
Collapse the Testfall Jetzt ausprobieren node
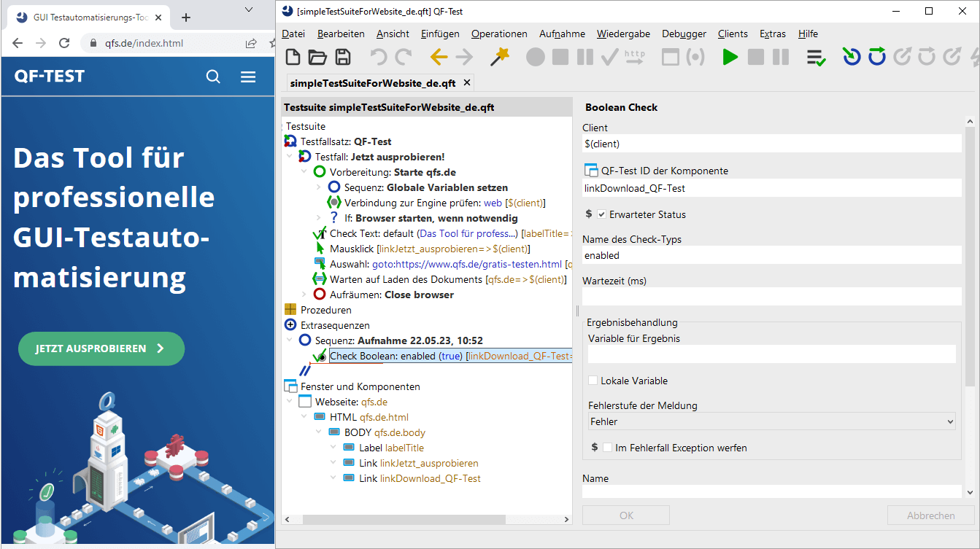[290, 157]
